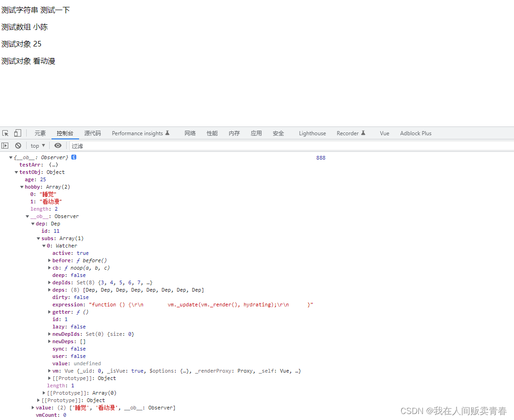
Task: Switch to the 元素 tab
Action: (40, 133)
